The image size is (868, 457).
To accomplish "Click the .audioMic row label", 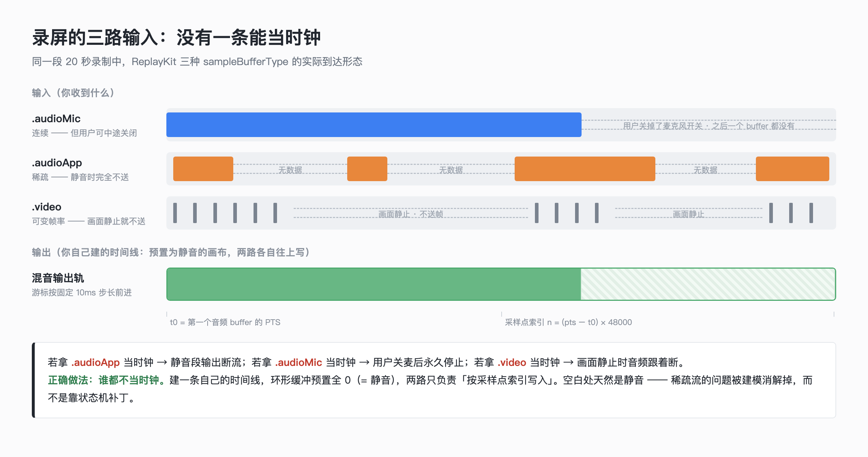I will 56,119.
